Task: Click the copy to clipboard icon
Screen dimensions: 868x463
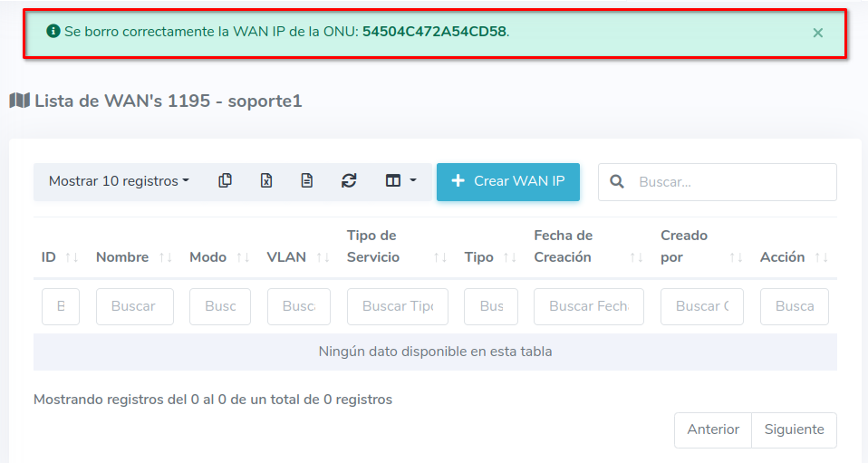Action: [x=225, y=181]
